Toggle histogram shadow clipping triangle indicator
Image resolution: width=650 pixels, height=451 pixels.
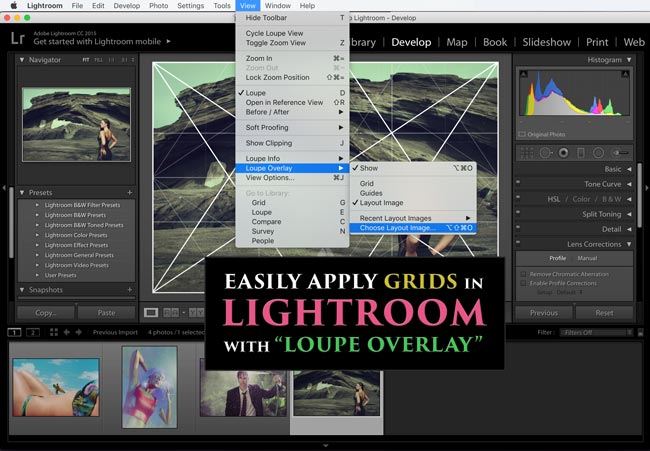pyautogui.click(x=524, y=74)
